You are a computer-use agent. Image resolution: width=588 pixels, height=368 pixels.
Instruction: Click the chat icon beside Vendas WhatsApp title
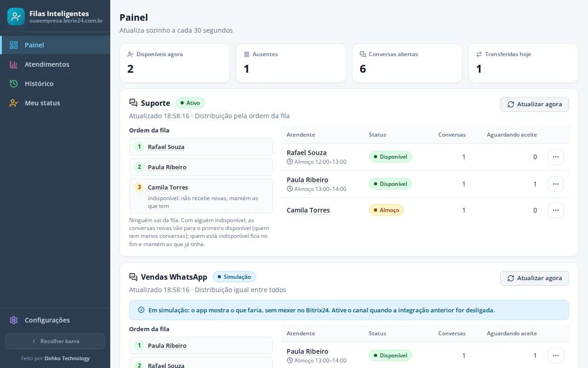[133, 277]
